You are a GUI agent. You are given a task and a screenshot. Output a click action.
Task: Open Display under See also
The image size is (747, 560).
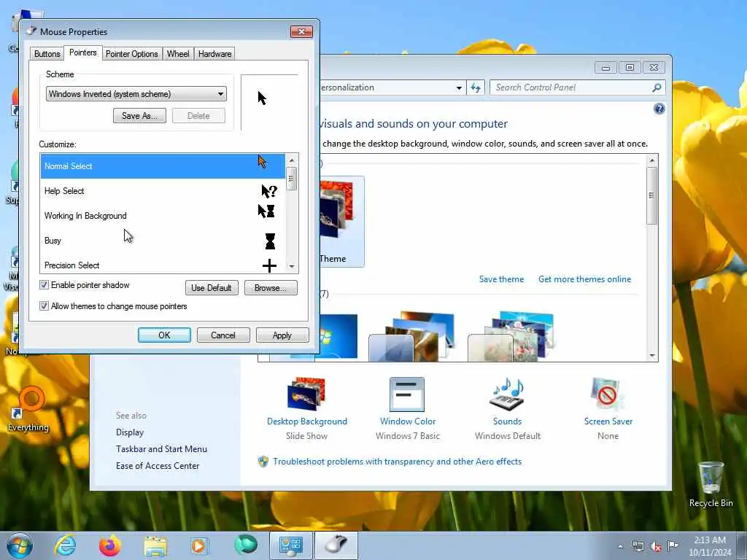[x=130, y=432]
